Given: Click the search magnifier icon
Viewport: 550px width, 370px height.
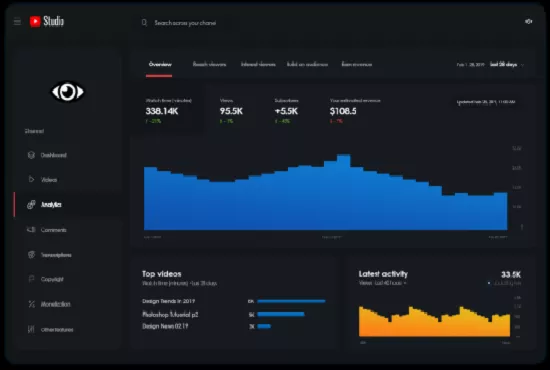Looking at the screenshot, I should [x=144, y=23].
